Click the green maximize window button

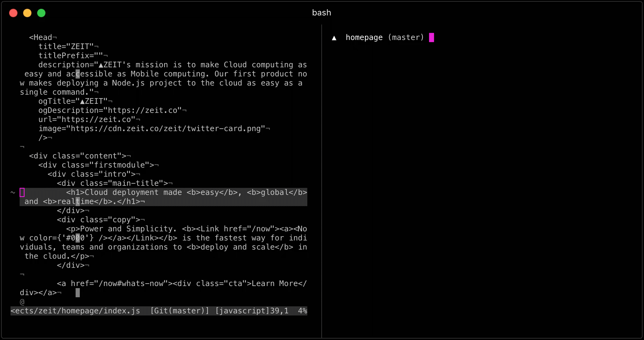click(41, 13)
